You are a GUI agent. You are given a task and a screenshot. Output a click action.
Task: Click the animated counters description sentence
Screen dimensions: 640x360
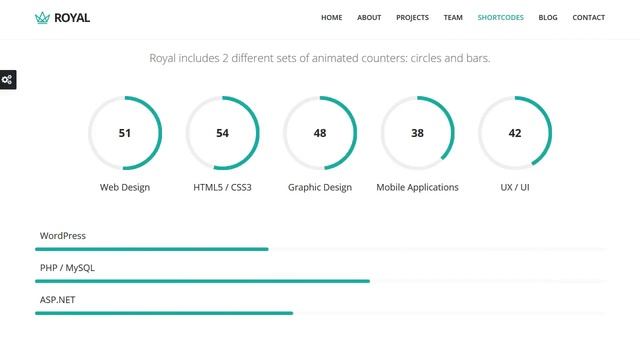320,58
